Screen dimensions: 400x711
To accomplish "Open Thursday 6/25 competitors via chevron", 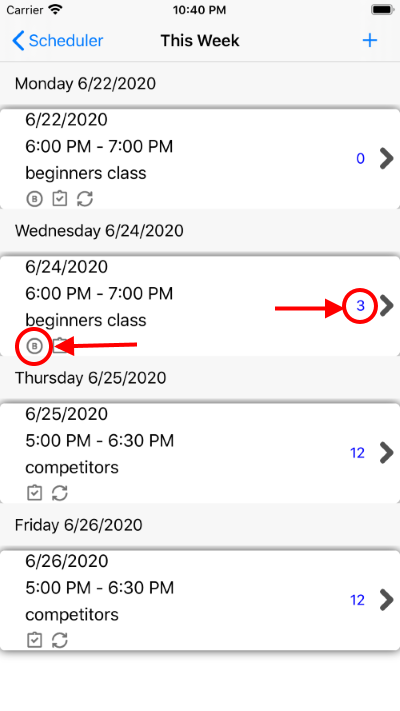I will point(386,453).
